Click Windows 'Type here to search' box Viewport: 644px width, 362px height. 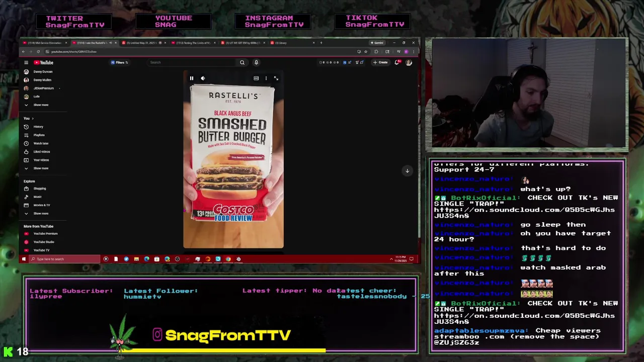(x=64, y=259)
